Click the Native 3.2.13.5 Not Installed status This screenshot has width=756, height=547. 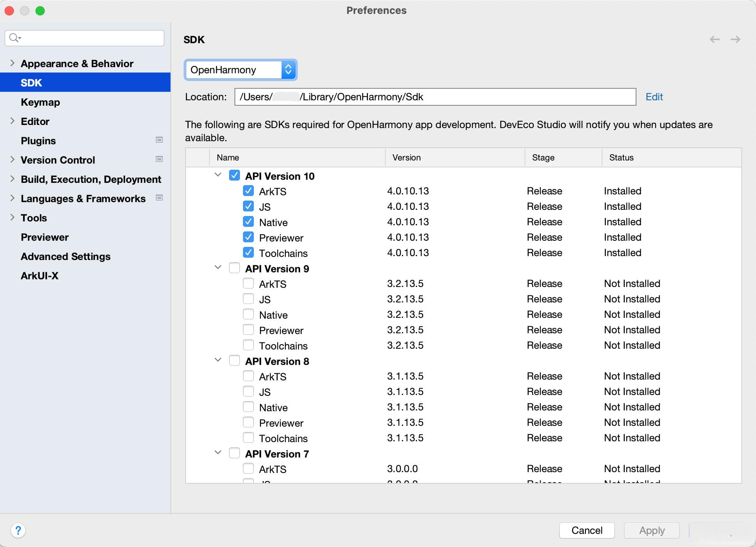click(632, 314)
